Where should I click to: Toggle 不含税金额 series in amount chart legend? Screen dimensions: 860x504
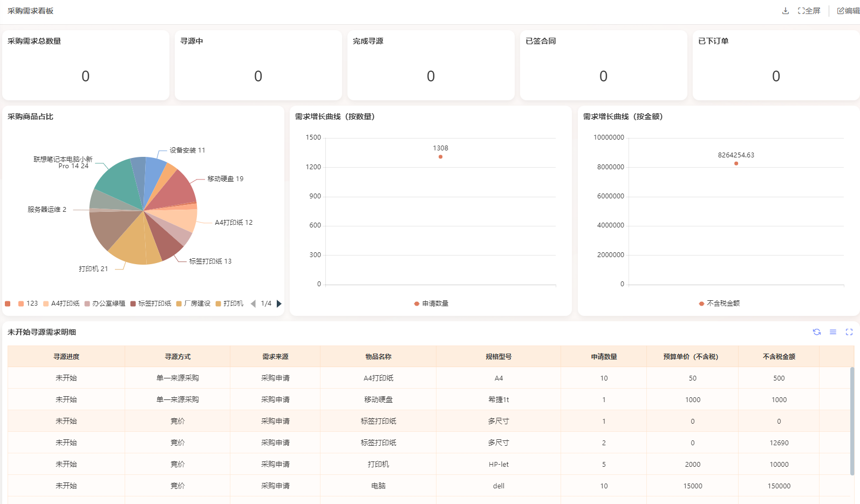pos(719,303)
